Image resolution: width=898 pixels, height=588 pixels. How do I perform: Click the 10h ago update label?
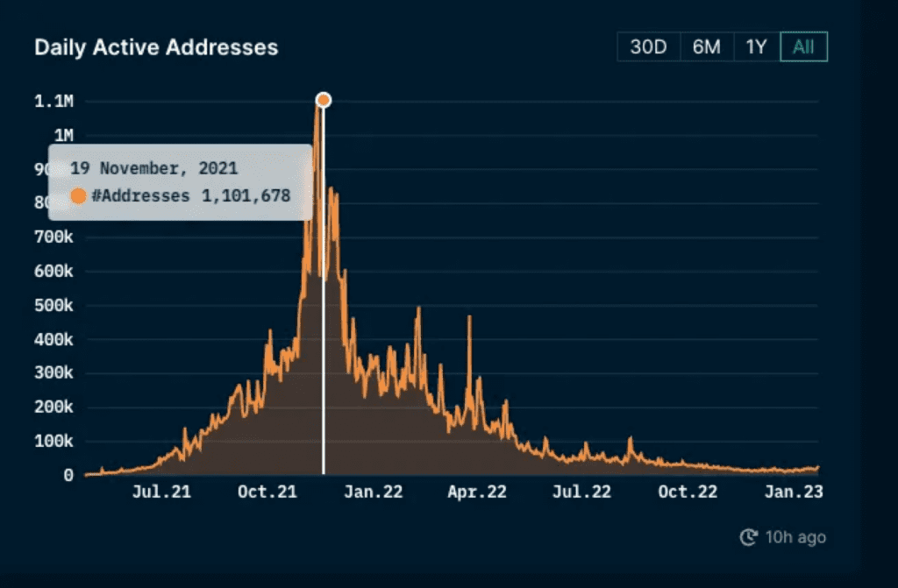coord(795,537)
